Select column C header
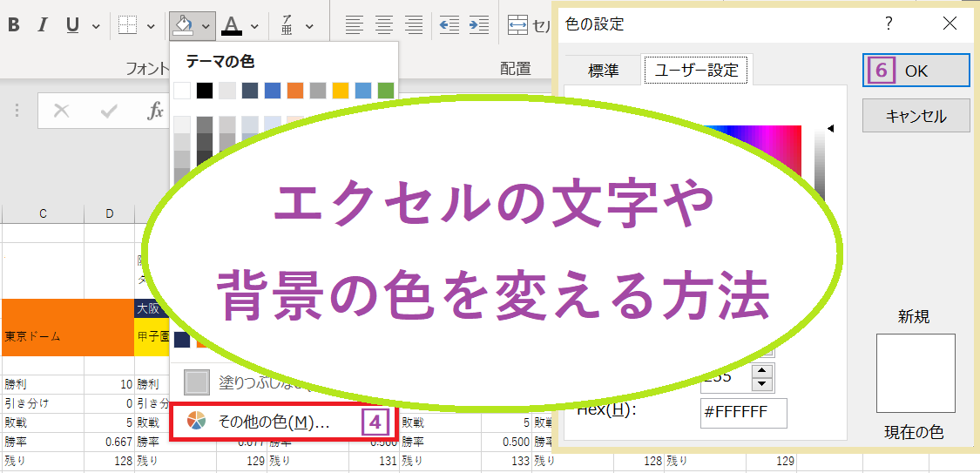The height and width of the screenshot is (473, 980). [x=44, y=213]
